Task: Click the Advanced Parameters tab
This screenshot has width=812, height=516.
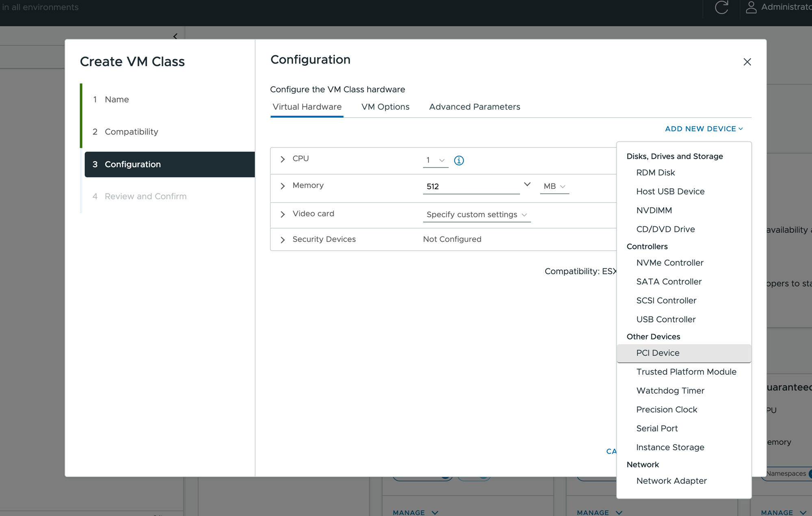Action: click(475, 106)
